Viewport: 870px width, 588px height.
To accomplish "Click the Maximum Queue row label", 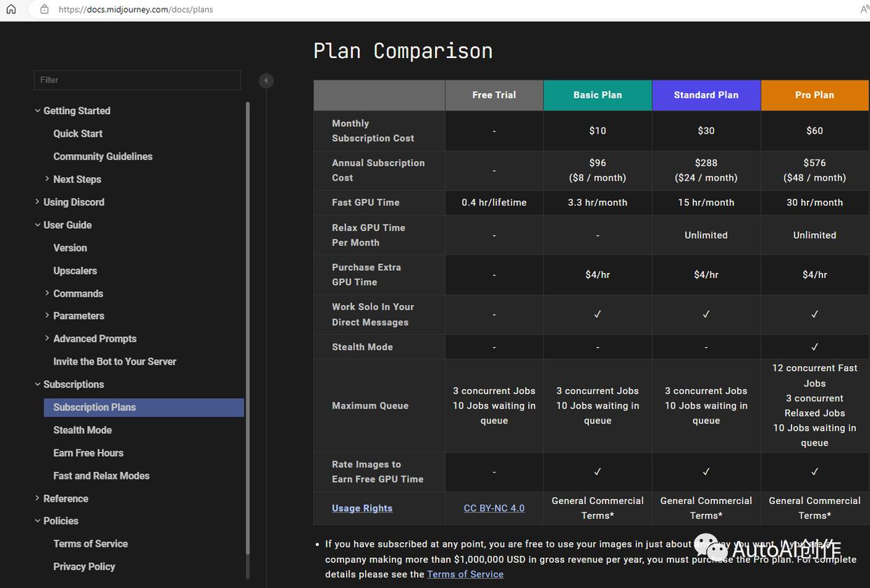I will pos(370,406).
